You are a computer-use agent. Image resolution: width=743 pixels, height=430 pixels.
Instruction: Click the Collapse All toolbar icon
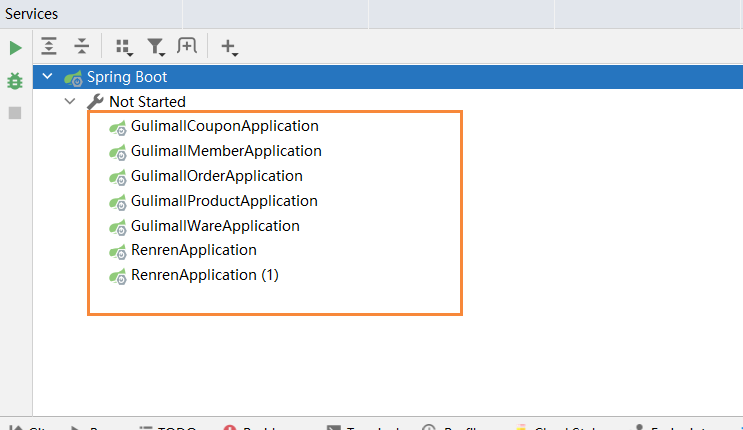(x=82, y=46)
